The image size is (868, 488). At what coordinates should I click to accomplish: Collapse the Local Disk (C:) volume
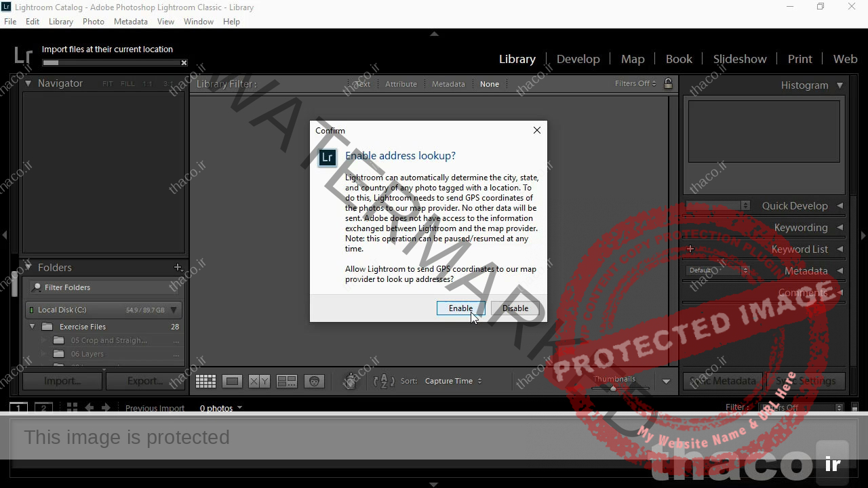(174, 310)
